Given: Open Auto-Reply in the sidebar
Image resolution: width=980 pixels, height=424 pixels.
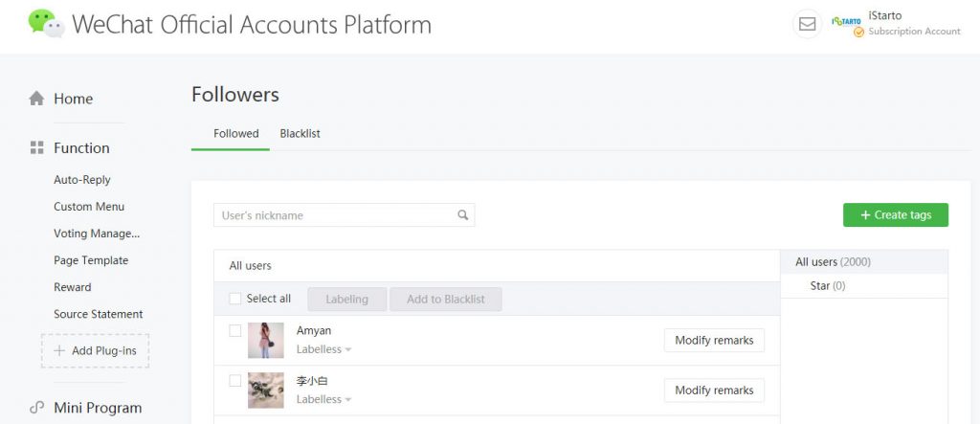Looking at the screenshot, I should [x=82, y=180].
